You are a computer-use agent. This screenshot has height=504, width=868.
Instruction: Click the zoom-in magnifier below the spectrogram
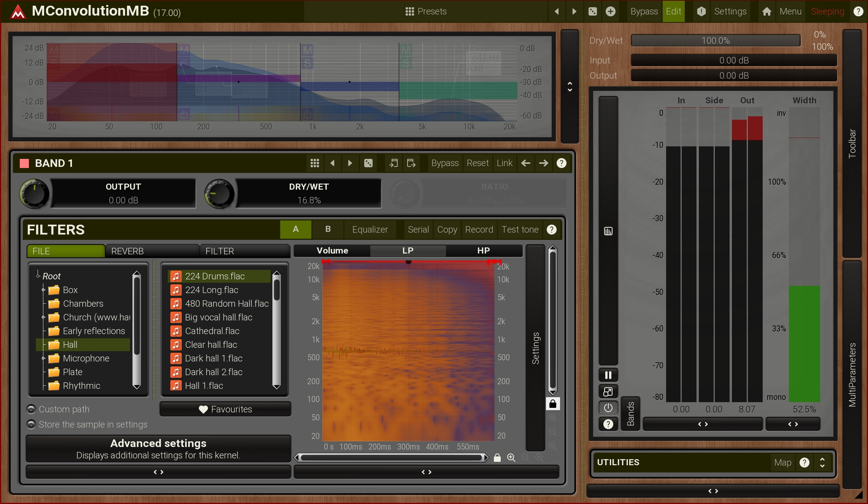pos(511,458)
